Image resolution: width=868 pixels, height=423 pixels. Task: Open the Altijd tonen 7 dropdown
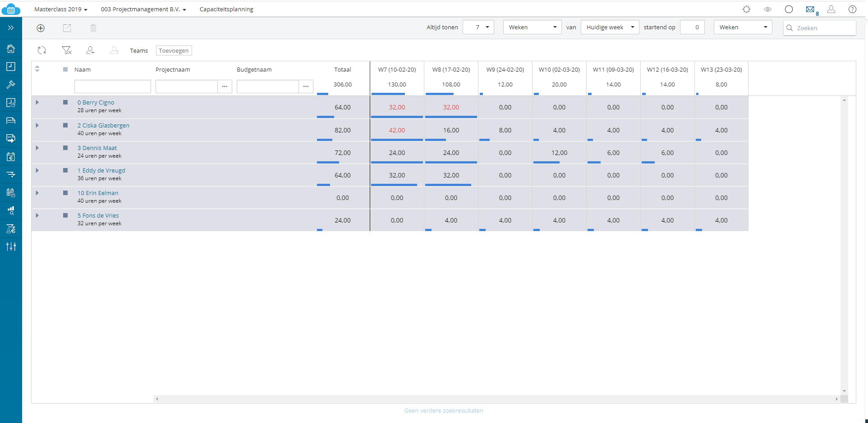[478, 27]
